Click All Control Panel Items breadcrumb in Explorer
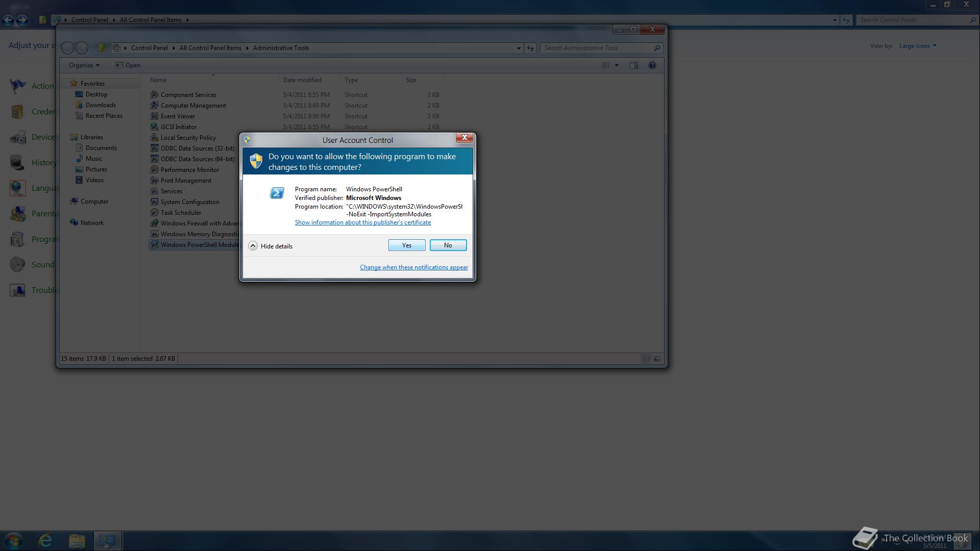 pyautogui.click(x=210, y=48)
